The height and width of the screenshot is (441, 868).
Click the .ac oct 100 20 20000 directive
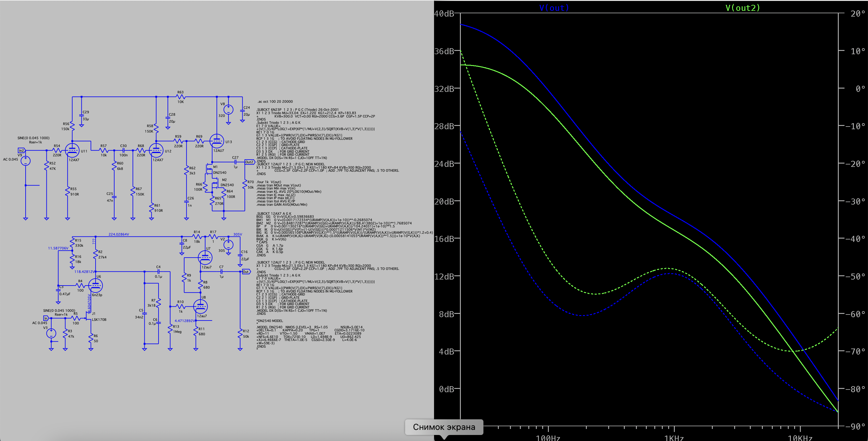(x=275, y=102)
